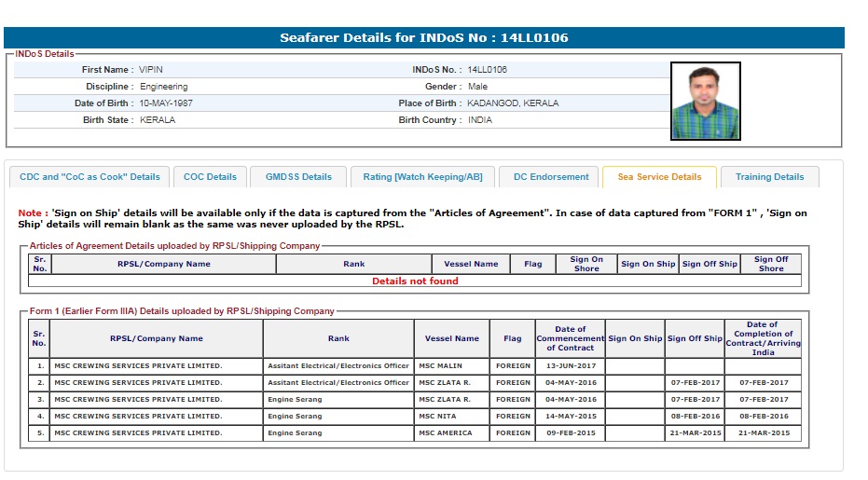Open the Training Details tab
Screen dimensions: 868x480
tap(769, 177)
